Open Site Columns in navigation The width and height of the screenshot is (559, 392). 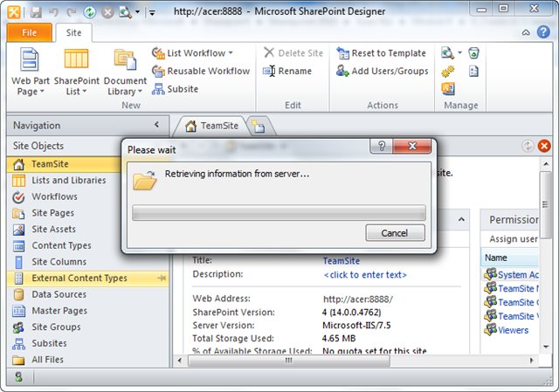click(x=87, y=262)
